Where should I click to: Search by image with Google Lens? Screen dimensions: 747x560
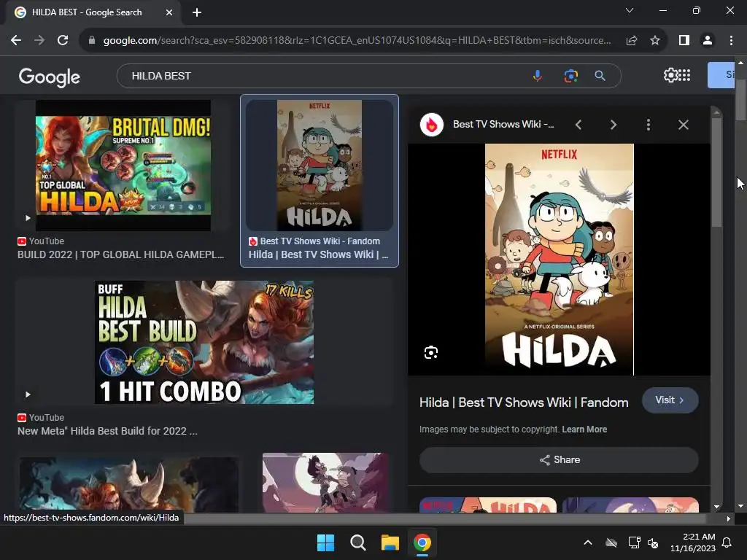point(570,76)
